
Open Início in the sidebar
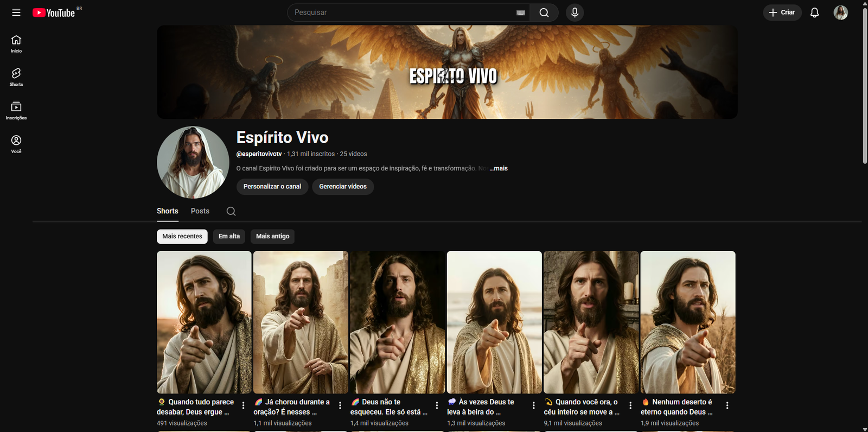(x=16, y=44)
